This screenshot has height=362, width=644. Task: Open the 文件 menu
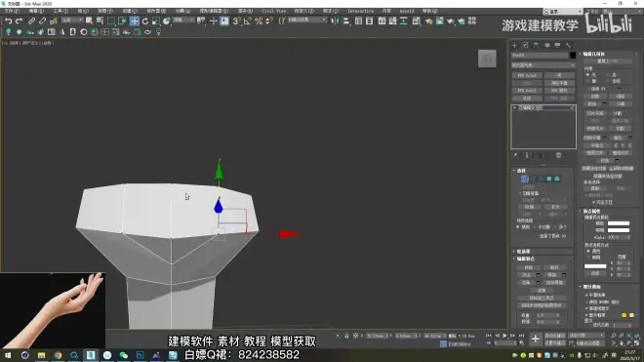[12, 11]
